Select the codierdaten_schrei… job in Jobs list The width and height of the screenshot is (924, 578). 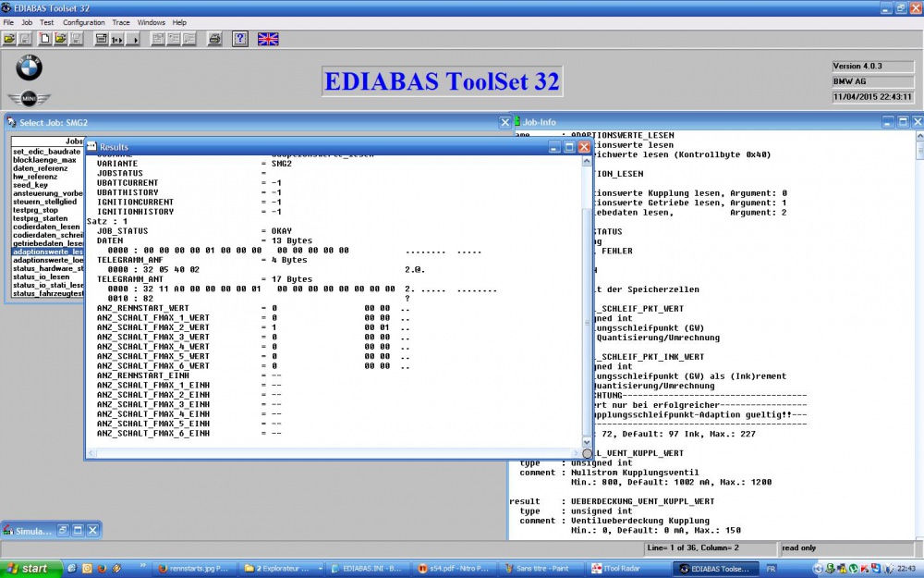[x=47, y=235]
